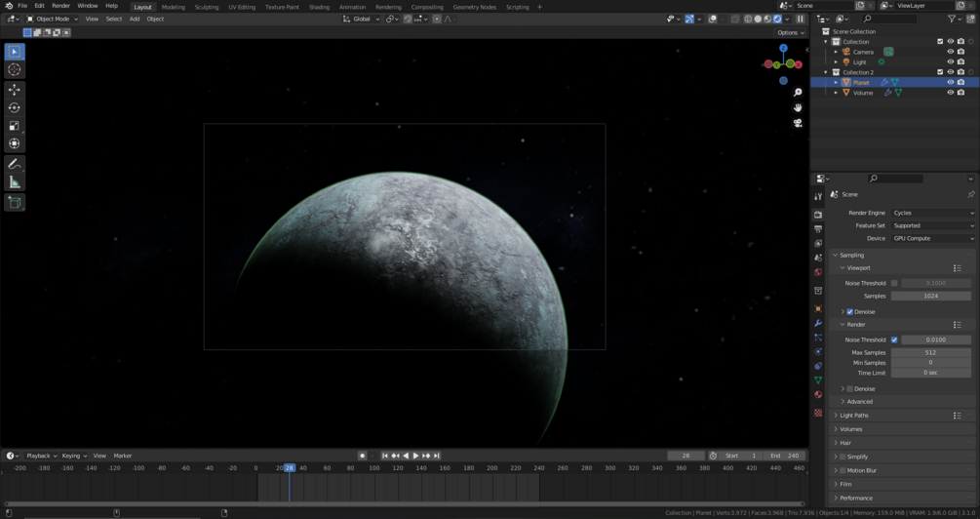The image size is (980, 519).
Task: Click the zoom viewport magnifier icon
Action: [x=798, y=93]
